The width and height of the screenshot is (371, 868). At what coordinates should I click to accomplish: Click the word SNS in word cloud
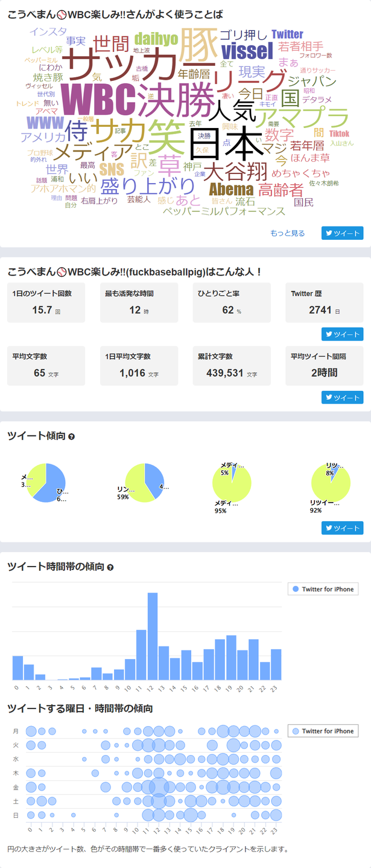[x=112, y=169]
